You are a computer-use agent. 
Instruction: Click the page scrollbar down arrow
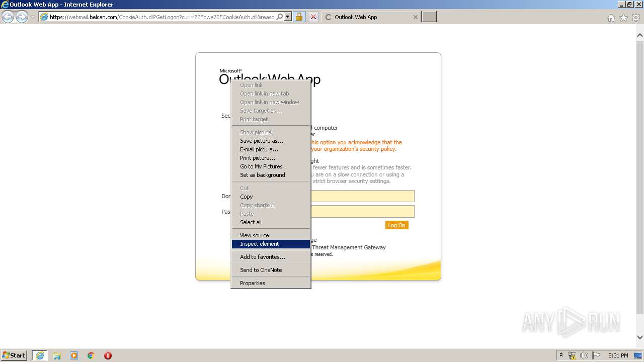[640, 338]
